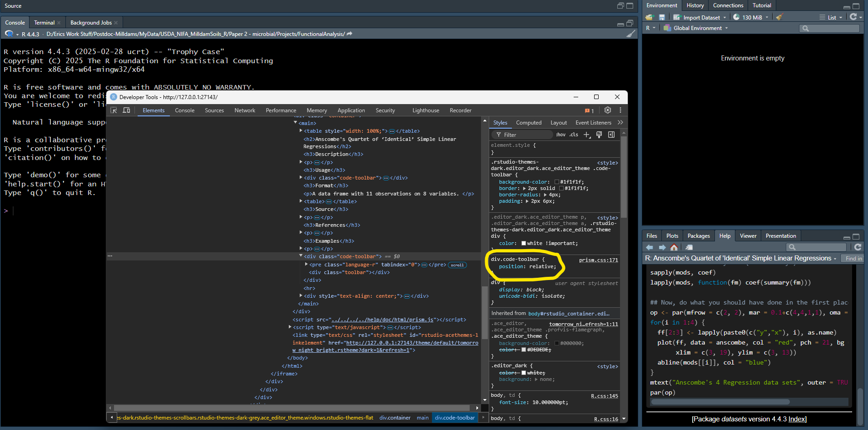Close the Terminal tab
Image resolution: width=868 pixels, height=430 pixels.
[x=59, y=23]
